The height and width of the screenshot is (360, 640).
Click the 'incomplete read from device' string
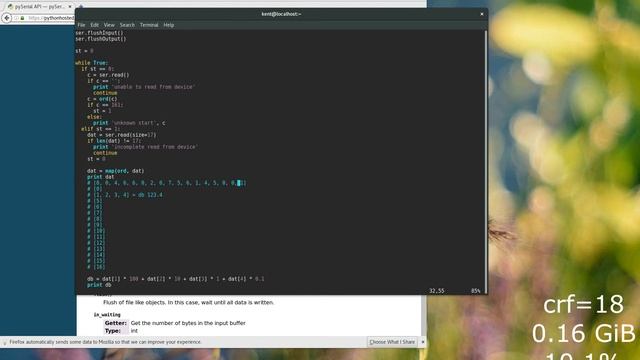pos(155,147)
